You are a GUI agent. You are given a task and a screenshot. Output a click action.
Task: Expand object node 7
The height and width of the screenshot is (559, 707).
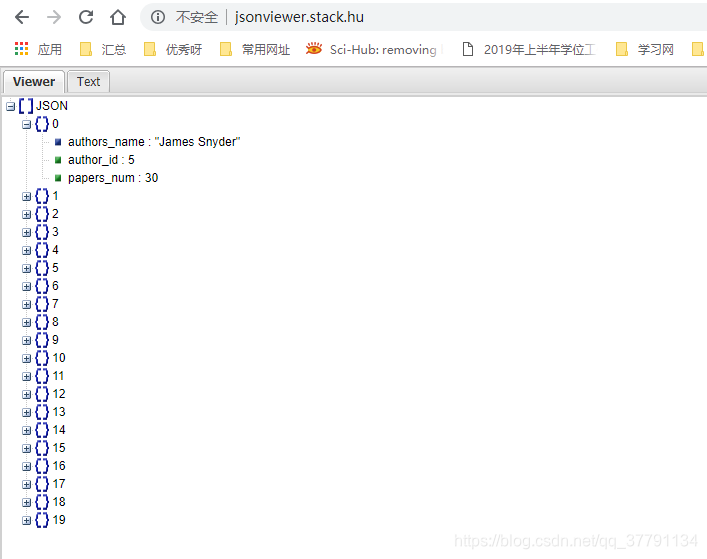[27, 305]
